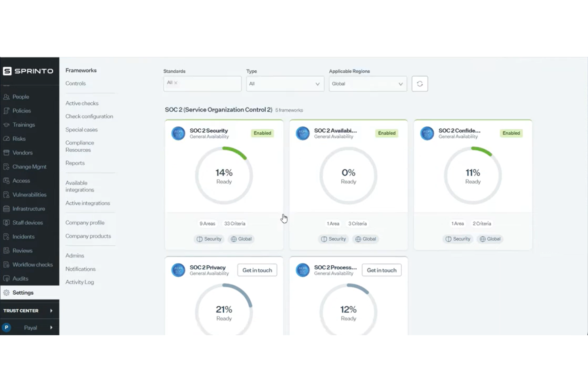Viewport: 588px width, 392px height.
Task: Open Compliance Resources menu item
Action: pos(80,146)
